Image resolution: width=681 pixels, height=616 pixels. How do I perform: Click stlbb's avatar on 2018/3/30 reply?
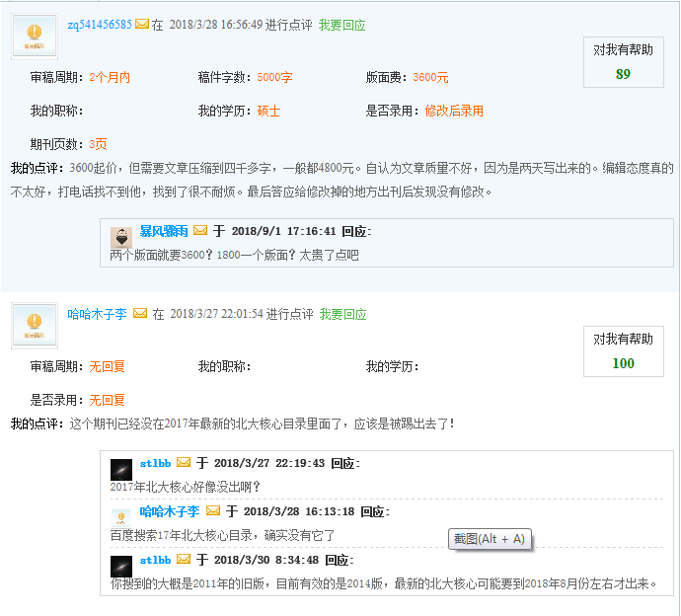(x=121, y=566)
